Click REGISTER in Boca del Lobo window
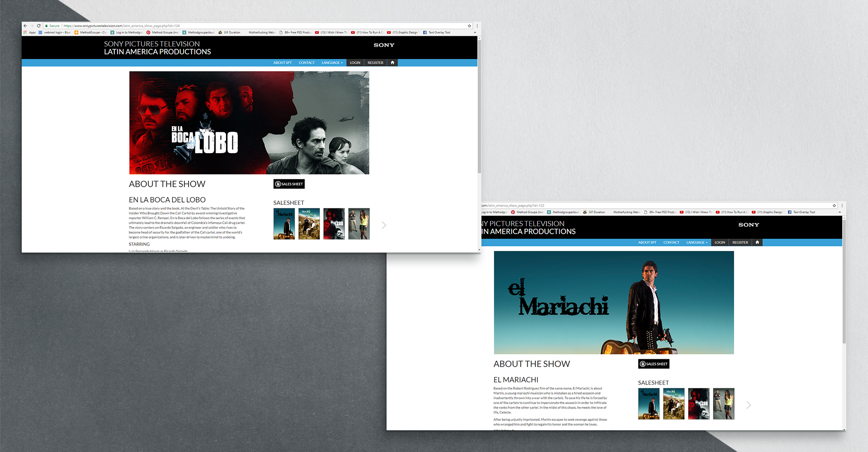 pos(376,63)
